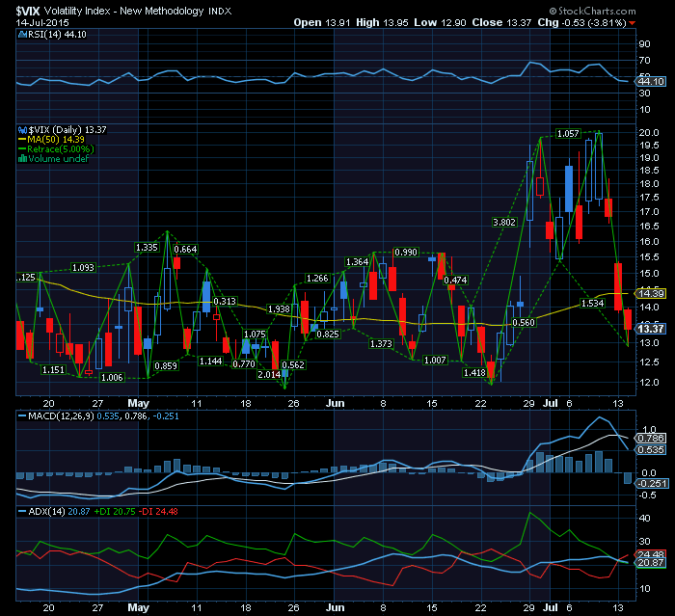Click the retracement label 0.560
Viewport: 675px width, 616px height.
(524, 322)
